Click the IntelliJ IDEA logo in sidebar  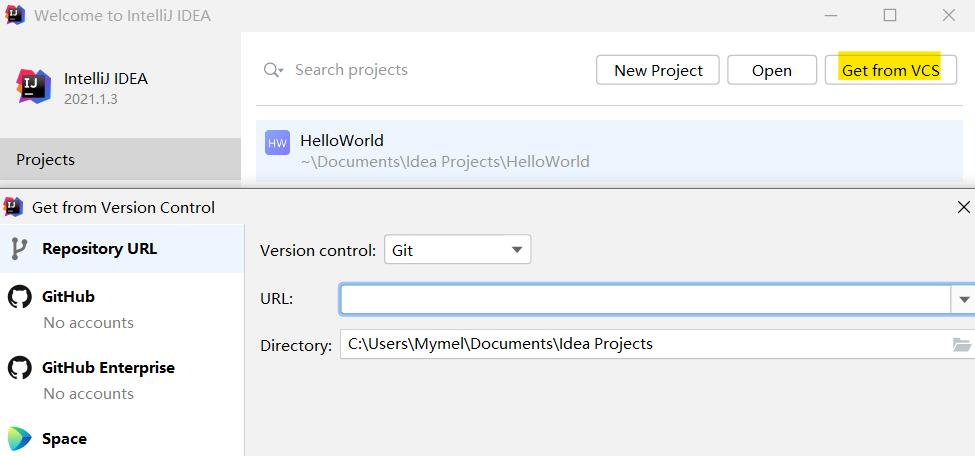point(33,86)
